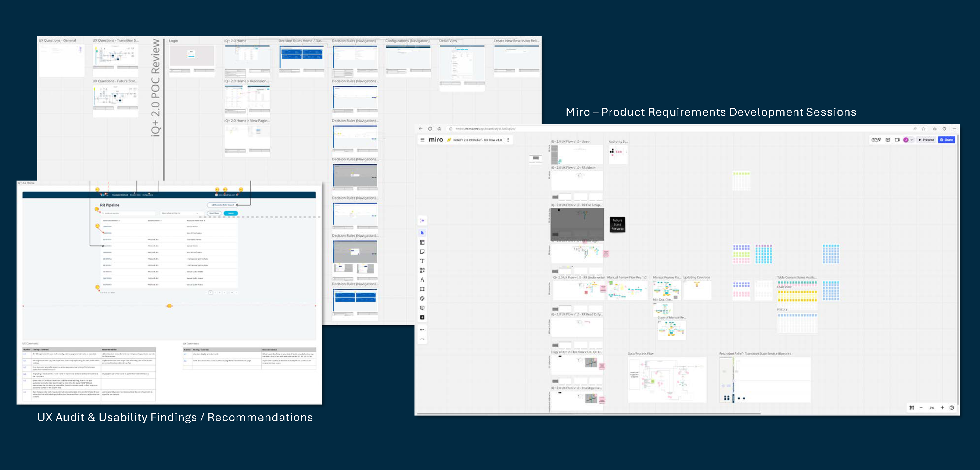Click the board title Relief+ 2.0 RR Relief
980x470 pixels.
tap(477, 140)
